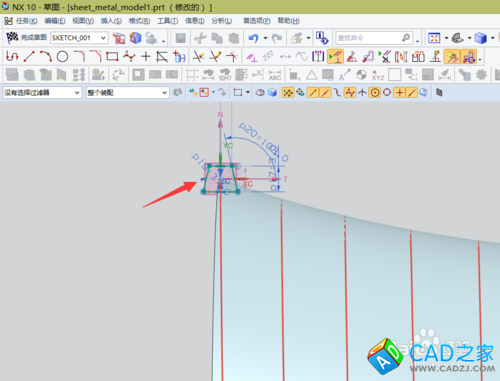Image resolution: width=500 pixels, height=381 pixels.
Task: Pick the Circle sketch tool
Action: click(x=62, y=56)
